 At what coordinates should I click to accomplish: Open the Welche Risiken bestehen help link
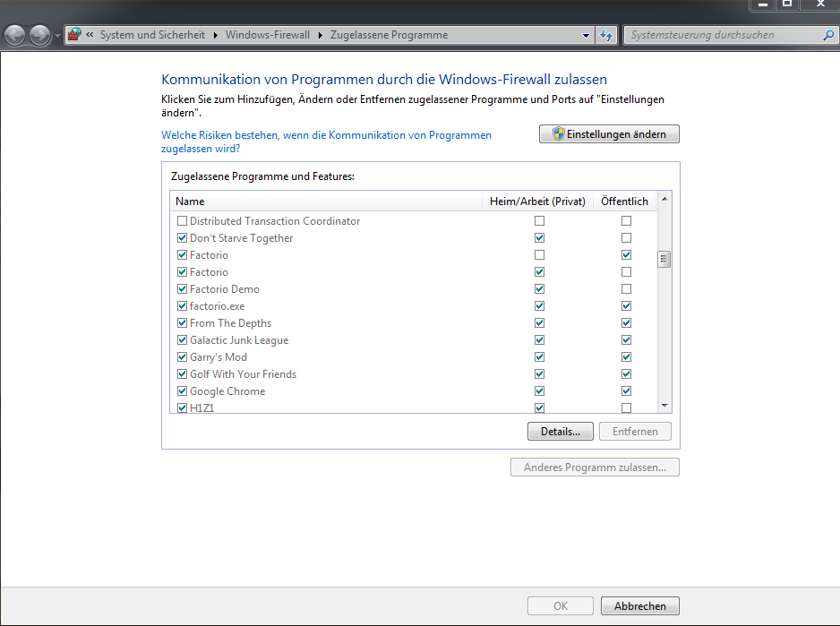326,141
